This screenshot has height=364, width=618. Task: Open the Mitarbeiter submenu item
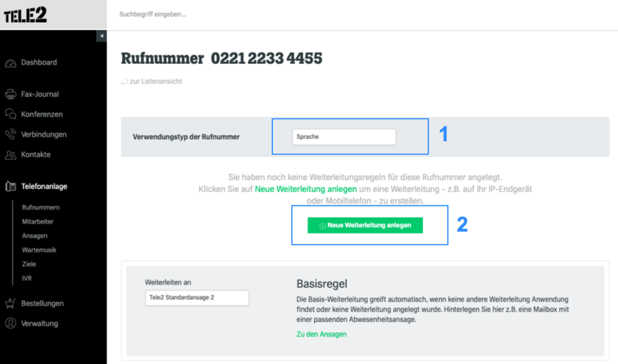click(38, 221)
